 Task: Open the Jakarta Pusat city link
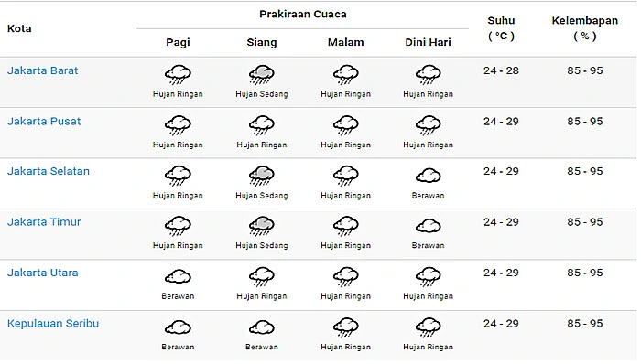44,122
